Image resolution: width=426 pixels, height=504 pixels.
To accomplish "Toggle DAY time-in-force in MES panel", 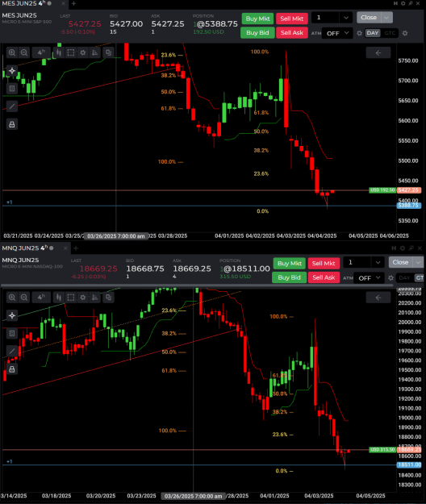I will [372, 33].
